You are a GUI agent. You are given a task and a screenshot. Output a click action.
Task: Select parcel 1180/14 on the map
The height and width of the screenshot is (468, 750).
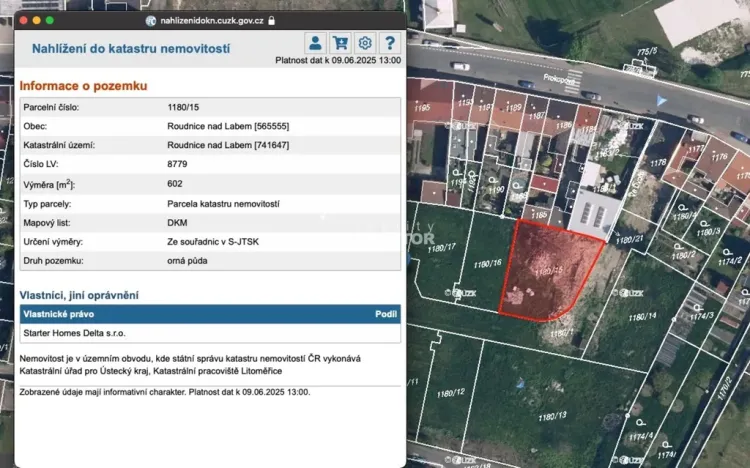[641, 316]
